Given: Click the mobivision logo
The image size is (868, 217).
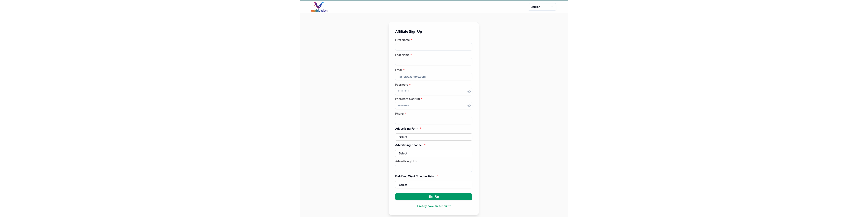Looking at the screenshot, I should pyautogui.click(x=319, y=7).
